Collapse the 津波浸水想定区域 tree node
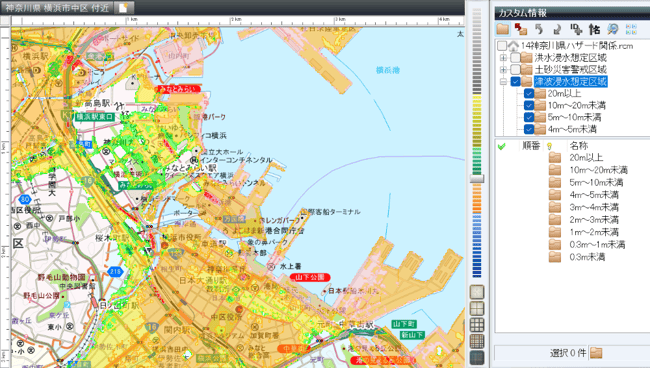Image resolution: width=650 pixels, height=368 pixels. point(503,82)
